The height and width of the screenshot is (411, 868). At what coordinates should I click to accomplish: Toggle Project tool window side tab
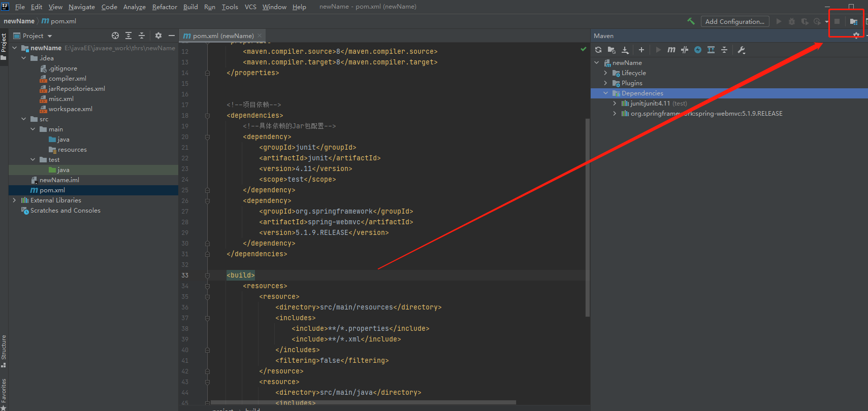point(4,47)
